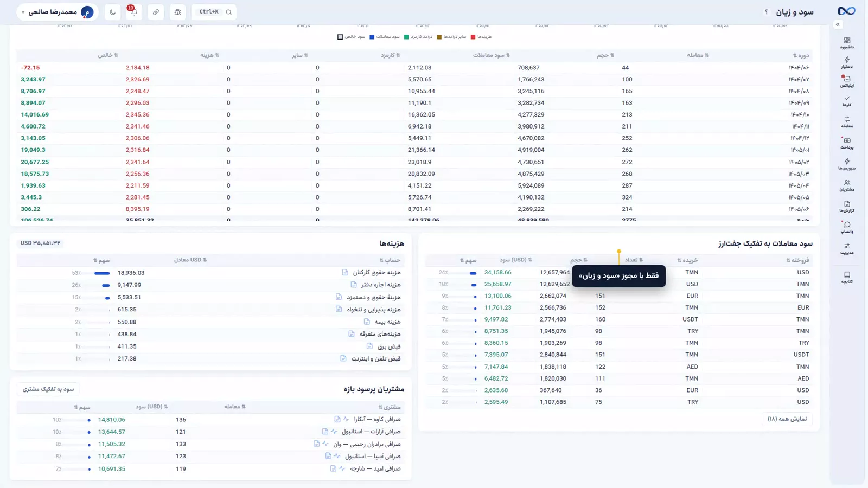Image resolution: width=868 pixels, height=488 pixels.
Task: Open activity chart icon for صرافی آسیا — استانبول
Action: coord(337,457)
